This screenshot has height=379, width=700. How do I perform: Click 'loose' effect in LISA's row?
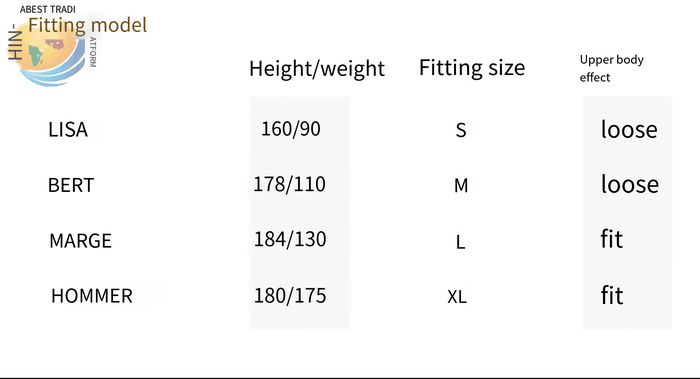(x=629, y=129)
